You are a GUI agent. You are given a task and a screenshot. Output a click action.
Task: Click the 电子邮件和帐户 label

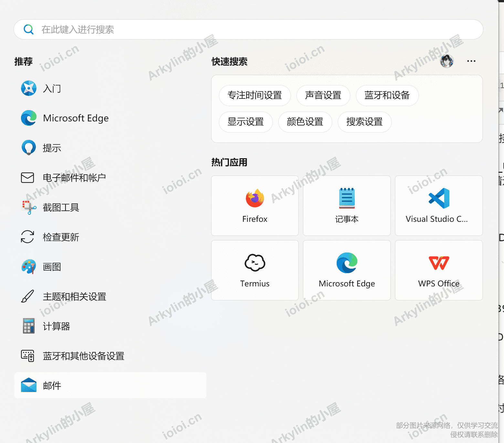pos(75,178)
